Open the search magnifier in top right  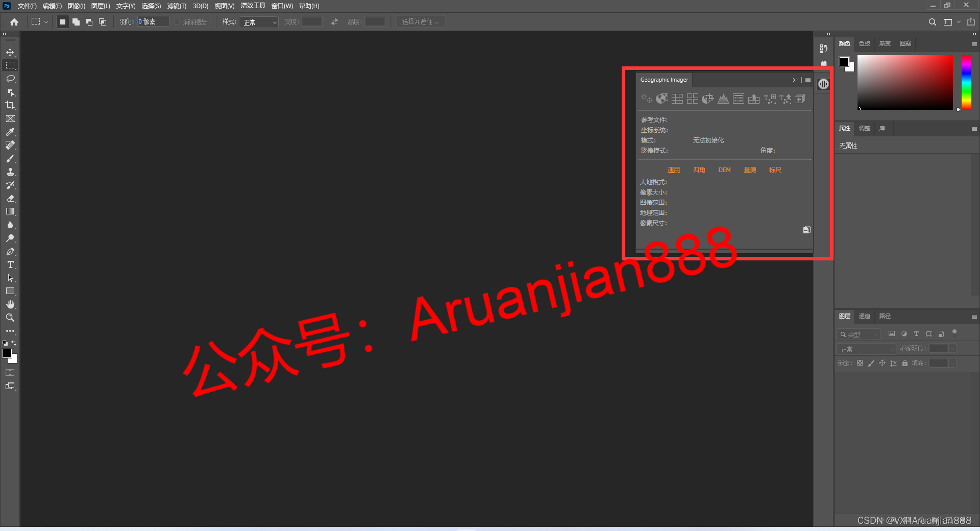pos(932,22)
